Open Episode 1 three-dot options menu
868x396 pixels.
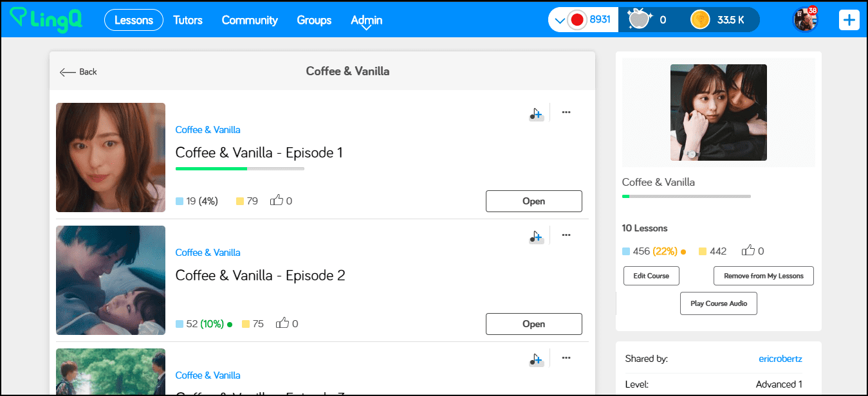point(566,112)
